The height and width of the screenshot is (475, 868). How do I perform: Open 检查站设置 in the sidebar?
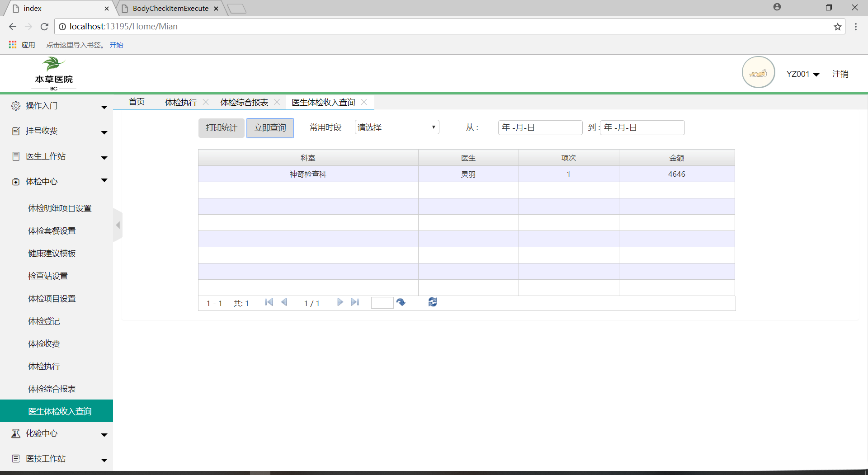coord(48,276)
